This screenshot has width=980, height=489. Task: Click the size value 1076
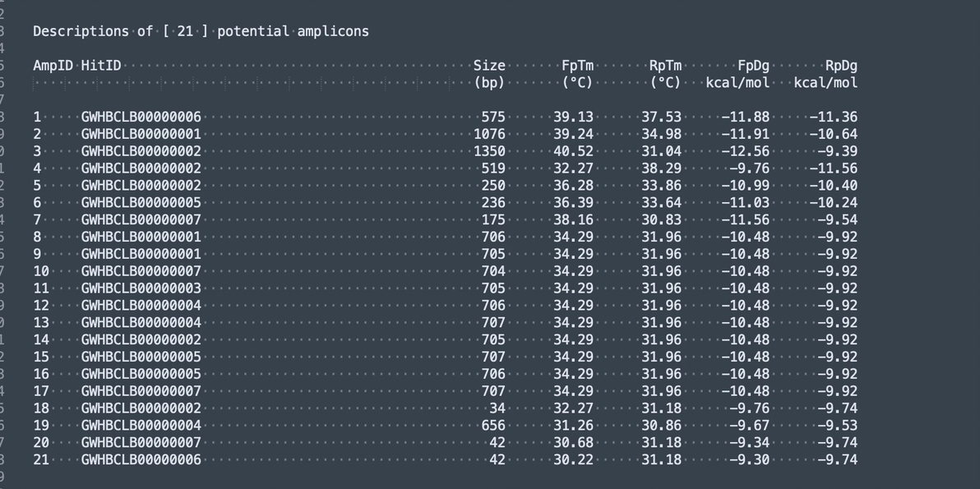[489, 134]
